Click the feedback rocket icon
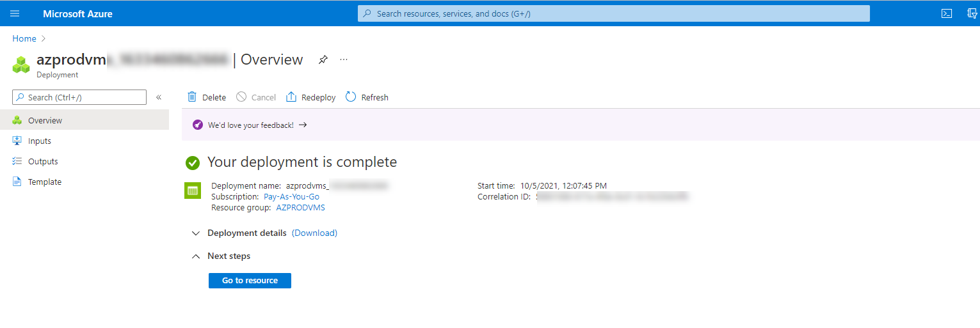The height and width of the screenshot is (328, 980). point(198,125)
